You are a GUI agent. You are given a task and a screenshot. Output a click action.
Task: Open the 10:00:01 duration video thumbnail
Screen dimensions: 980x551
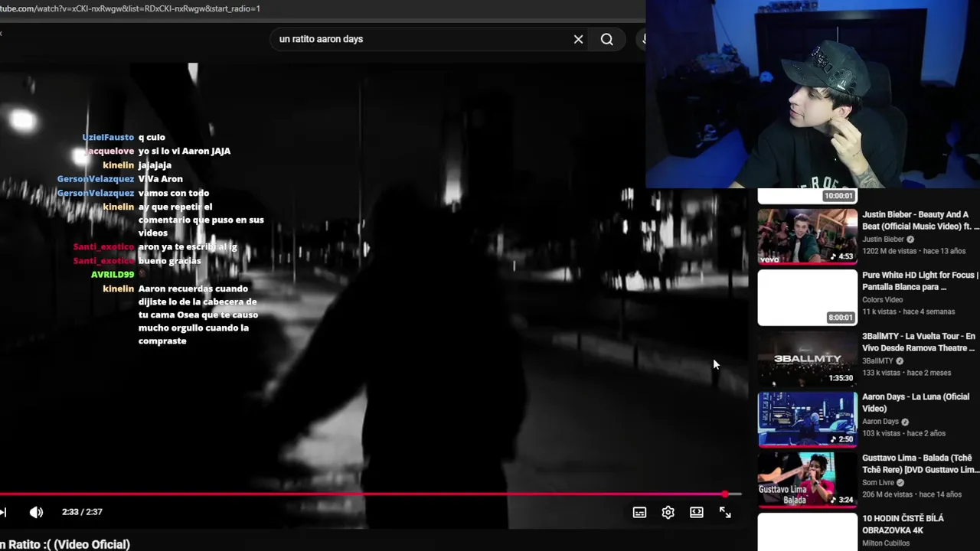click(807, 196)
